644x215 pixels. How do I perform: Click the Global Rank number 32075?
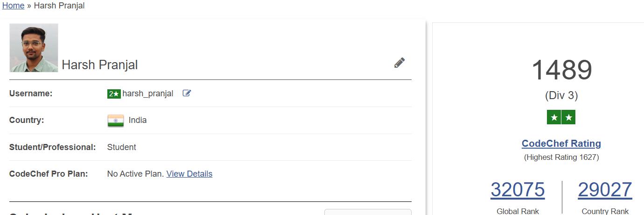point(518,190)
